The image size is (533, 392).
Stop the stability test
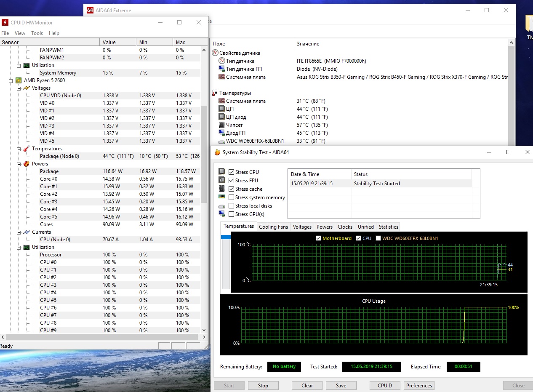pos(263,385)
